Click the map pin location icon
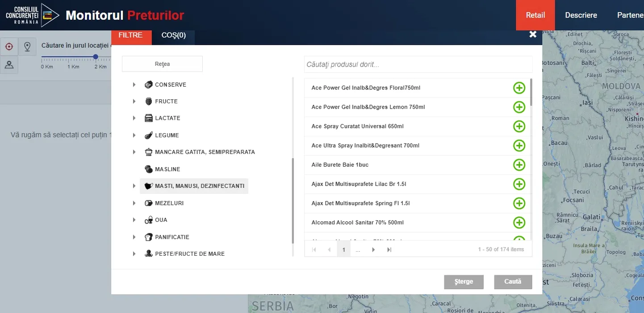The height and width of the screenshot is (313, 644). [x=27, y=47]
